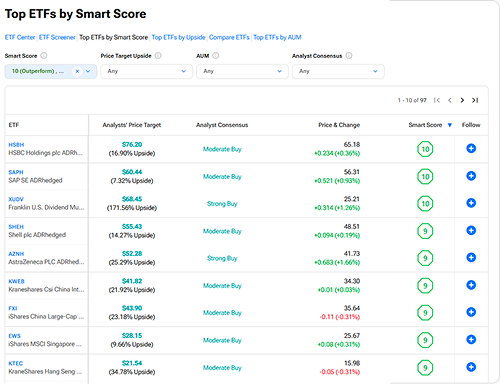Click the iShares MSCI Singapore fund name
The image size is (500, 384).
pyautogui.click(x=45, y=344)
